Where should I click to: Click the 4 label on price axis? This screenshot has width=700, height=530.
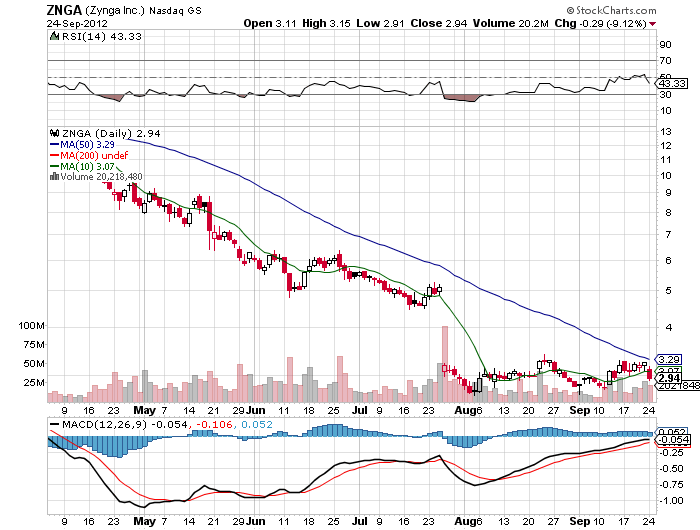(x=668, y=328)
